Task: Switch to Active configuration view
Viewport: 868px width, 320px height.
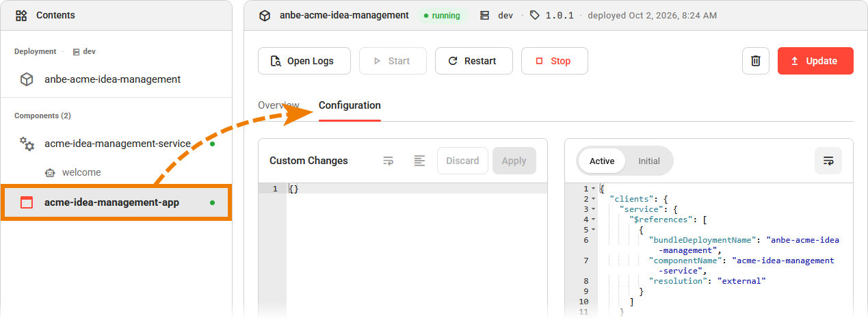Action: 602,161
